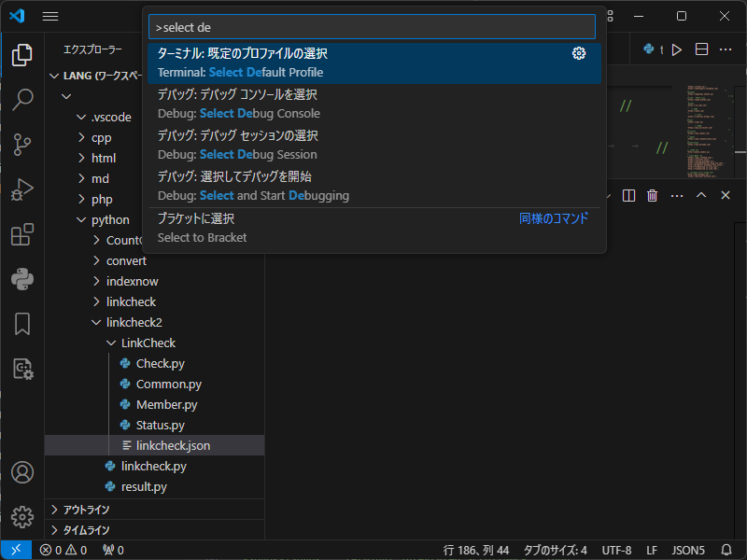Open the Source Control view
Screen dimensions: 747x560
(x=21, y=145)
